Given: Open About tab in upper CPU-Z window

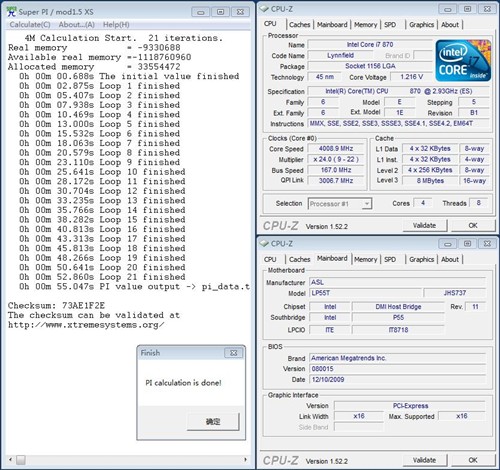Looking at the screenshot, I should [450, 25].
